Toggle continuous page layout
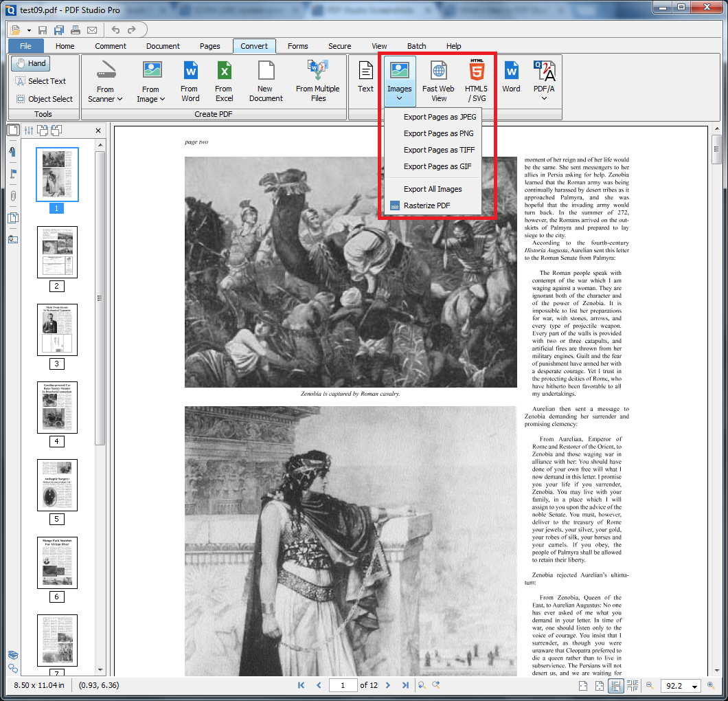Screen dimensions: 728x701 pos(616,686)
